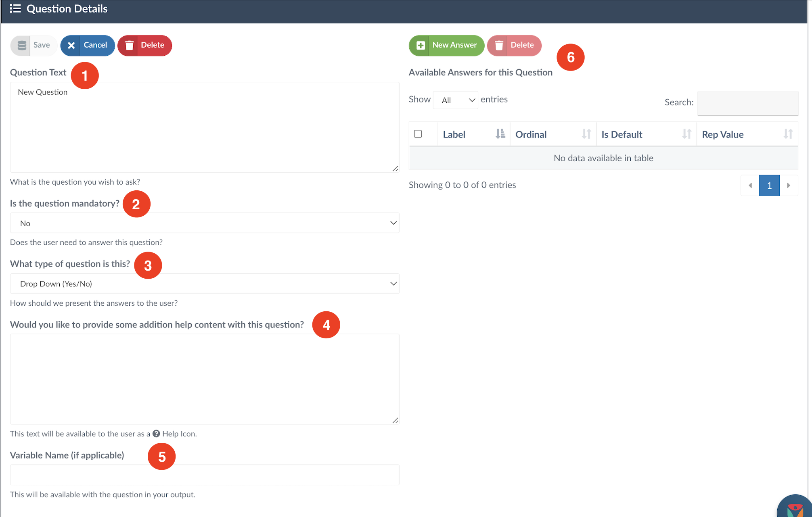Tick the select-all checkbox in the table header
Image resolution: width=812 pixels, height=517 pixels.
pos(418,134)
